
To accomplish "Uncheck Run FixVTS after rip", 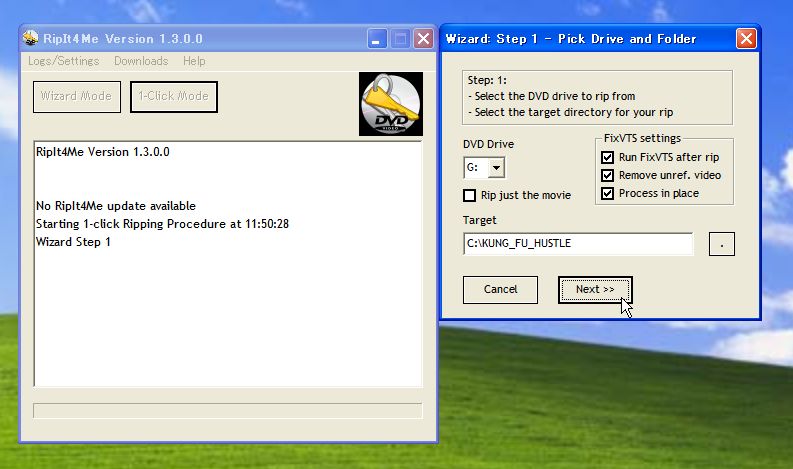I will [x=607, y=157].
